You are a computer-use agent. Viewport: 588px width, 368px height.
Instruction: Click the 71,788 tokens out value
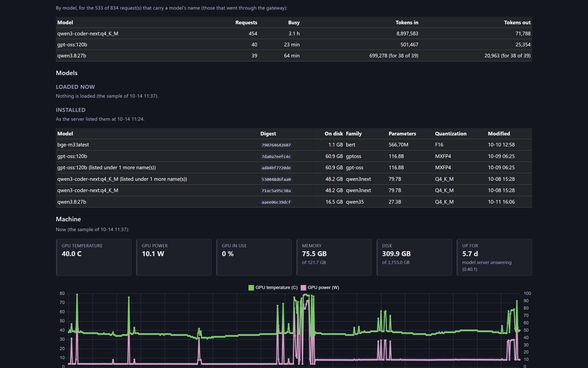pyautogui.click(x=523, y=34)
